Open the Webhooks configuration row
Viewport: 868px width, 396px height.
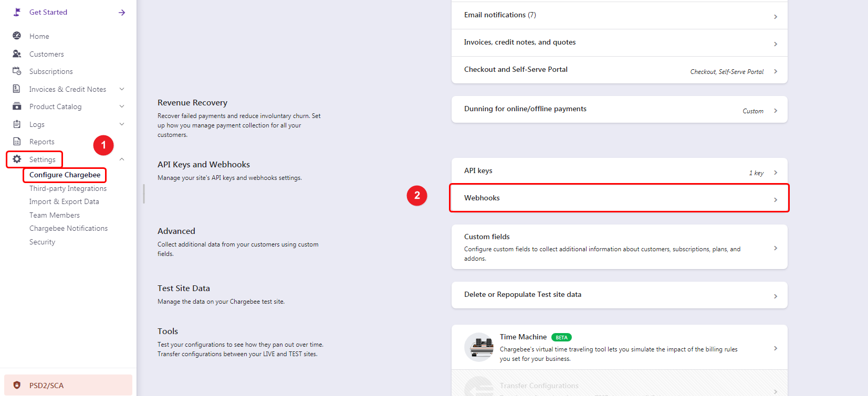[x=619, y=198]
